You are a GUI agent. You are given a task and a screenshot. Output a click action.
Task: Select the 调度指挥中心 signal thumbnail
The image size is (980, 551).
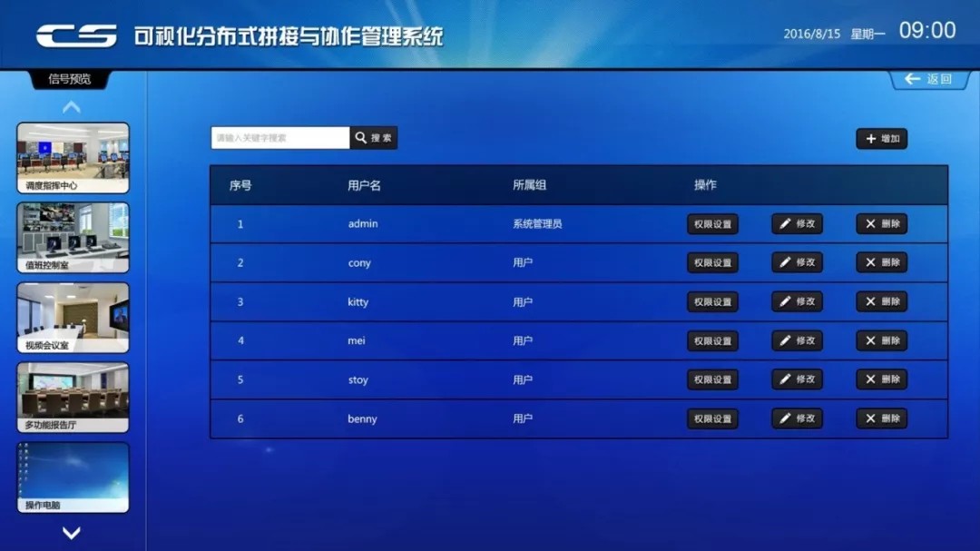[73, 158]
